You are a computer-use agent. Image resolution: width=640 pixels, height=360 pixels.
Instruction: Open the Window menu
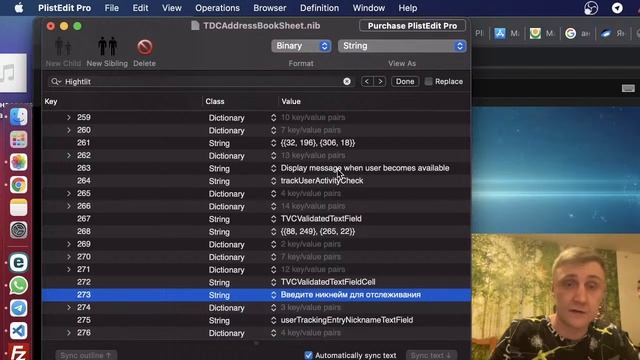(369, 8)
